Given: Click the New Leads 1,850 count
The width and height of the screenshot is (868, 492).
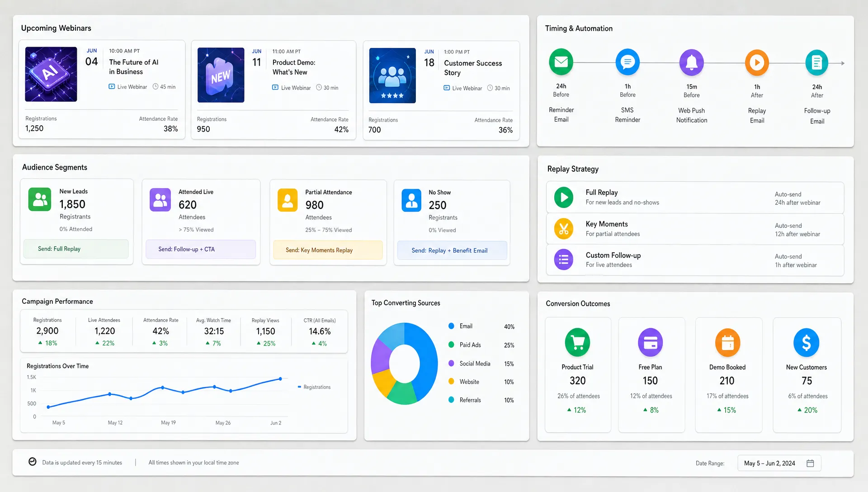Looking at the screenshot, I should [x=72, y=204].
